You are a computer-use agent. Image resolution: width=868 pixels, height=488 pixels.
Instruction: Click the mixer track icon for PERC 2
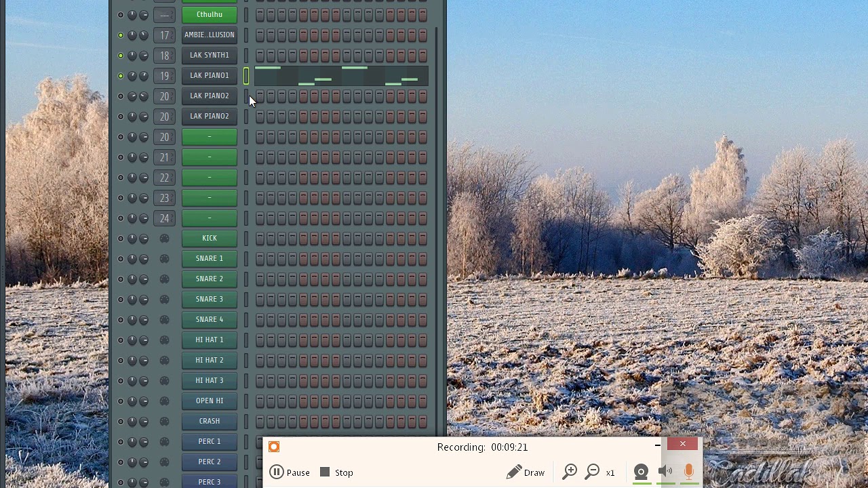click(164, 462)
